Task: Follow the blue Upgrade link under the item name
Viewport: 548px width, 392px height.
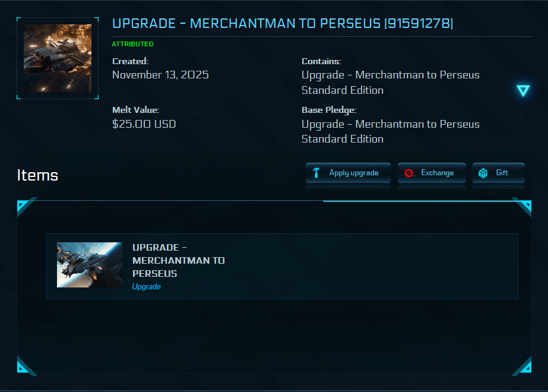Action: [146, 286]
